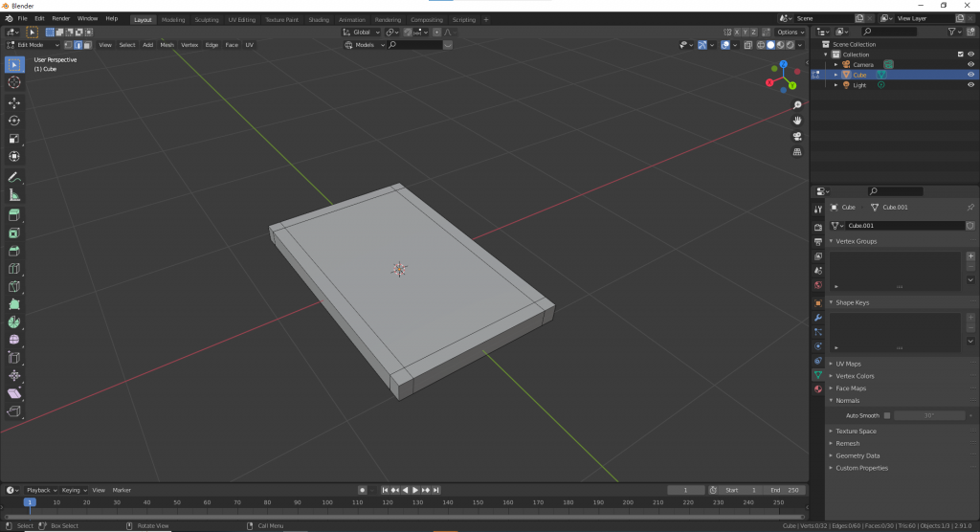The height and width of the screenshot is (532, 980).
Task: Switch perspective/orthographic with the grid gizmo
Action: pos(797,152)
